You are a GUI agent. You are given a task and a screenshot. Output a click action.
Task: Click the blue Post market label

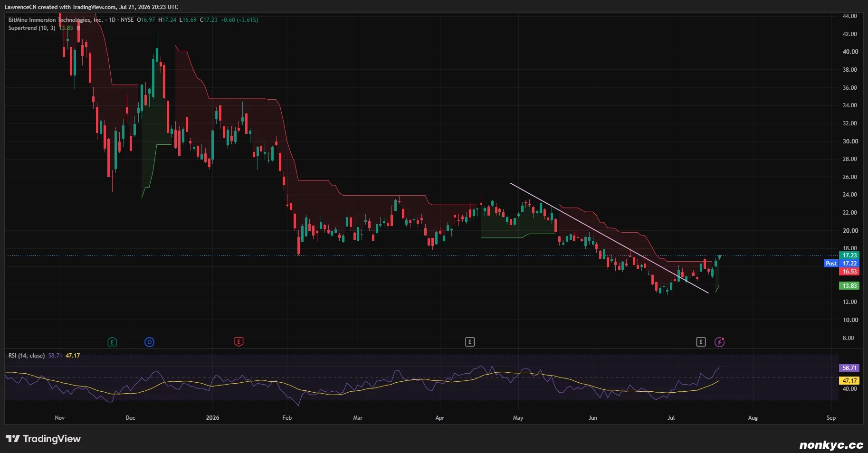(831, 264)
